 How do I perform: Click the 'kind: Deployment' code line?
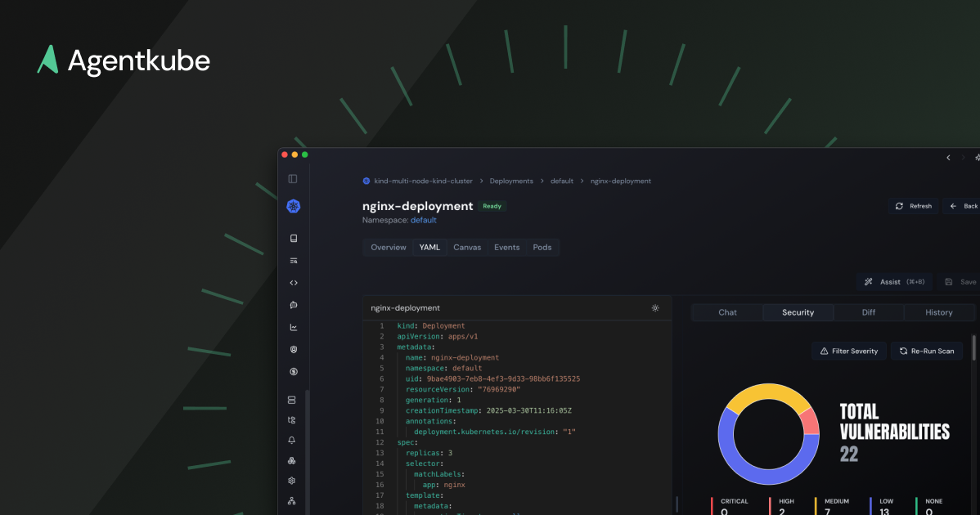430,326
